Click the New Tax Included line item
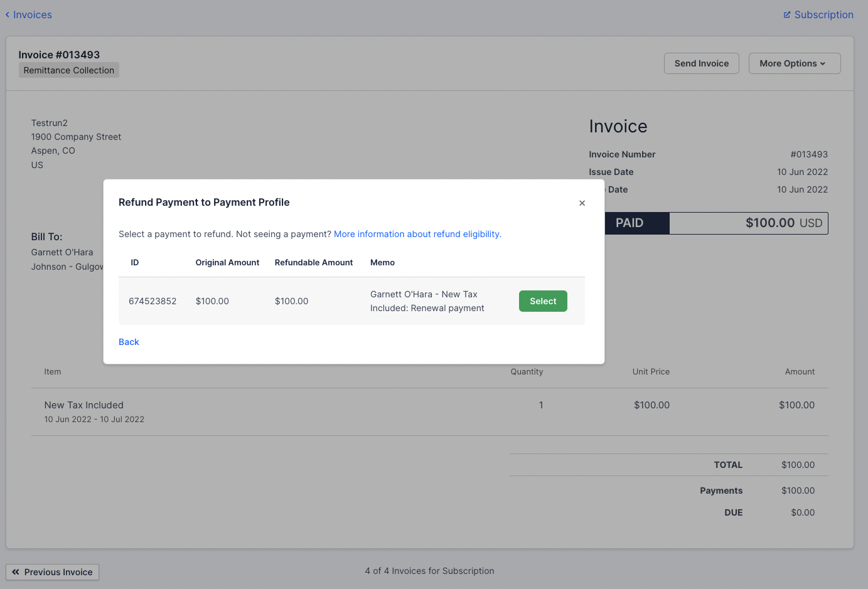Screen dimensions: 868x589 pyautogui.click(x=84, y=405)
